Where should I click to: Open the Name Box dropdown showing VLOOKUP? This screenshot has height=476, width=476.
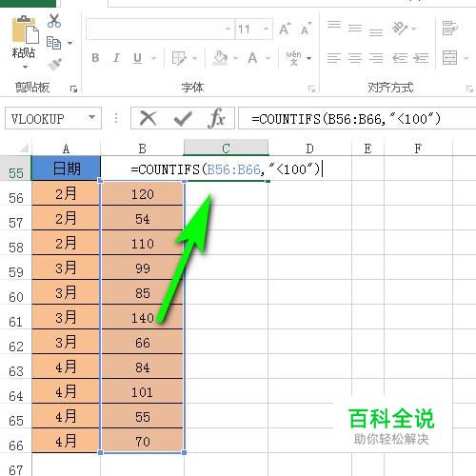click(x=91, y=118)
